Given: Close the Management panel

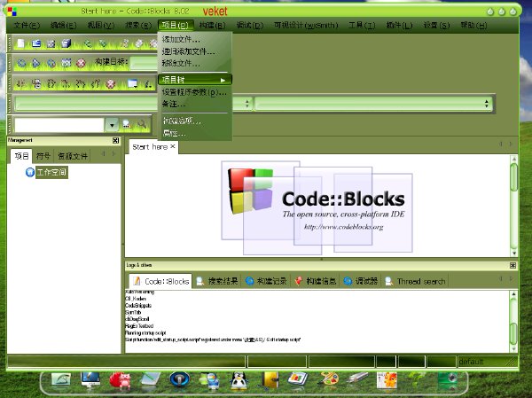Looking at the screenshot, I should (115, 140).
